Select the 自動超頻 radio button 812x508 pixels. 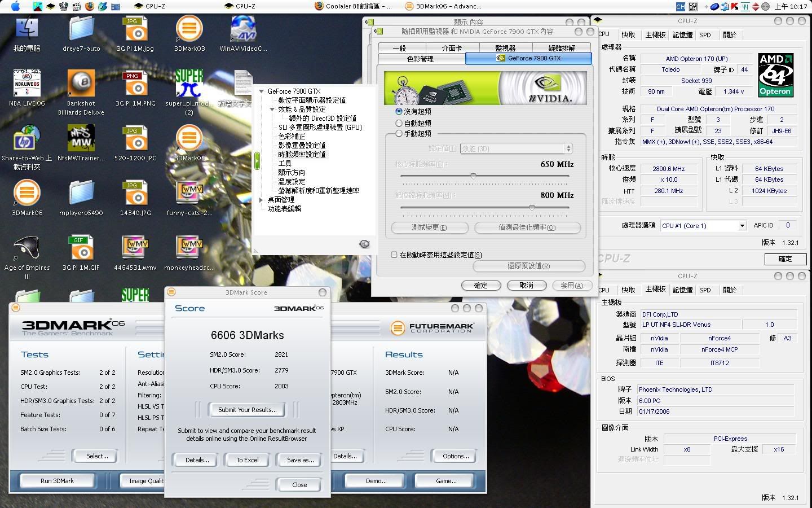pyautogui.click(x=399, y=123)
